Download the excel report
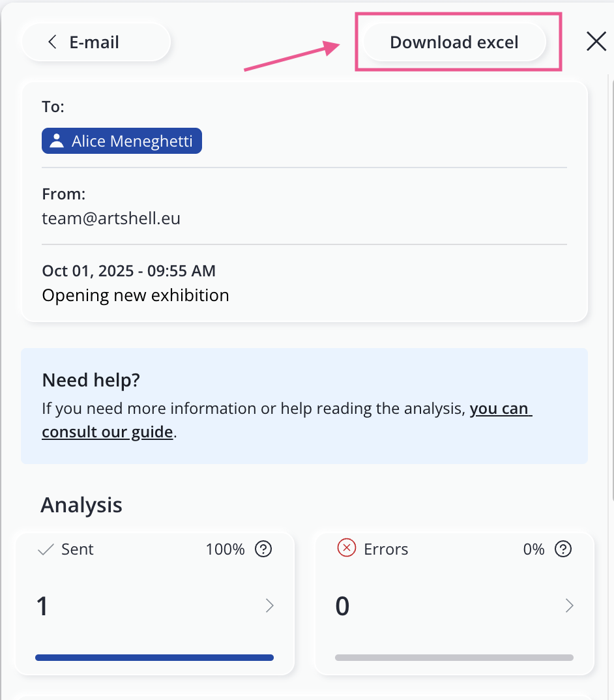 (454, 43)
